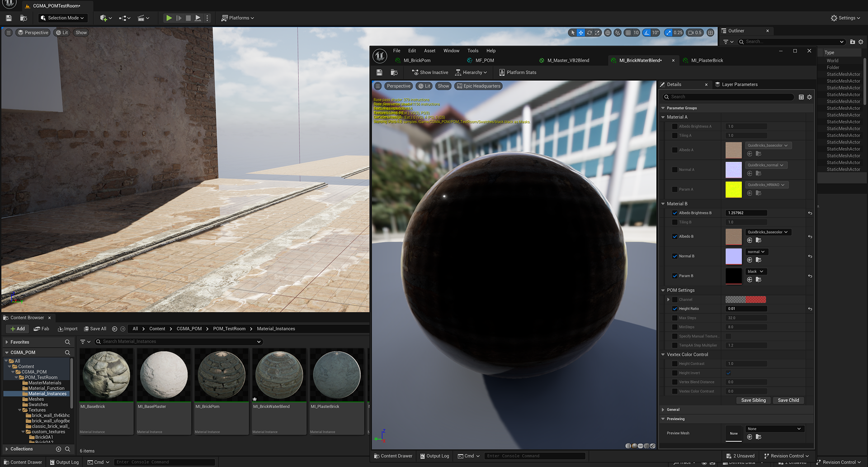868x467 pixels.
Task: Open viewport layout grid icon
Action: coord(711,33)
